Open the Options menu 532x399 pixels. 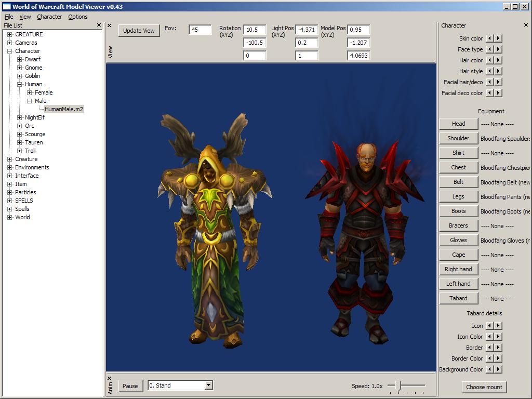tap(78, 17)
